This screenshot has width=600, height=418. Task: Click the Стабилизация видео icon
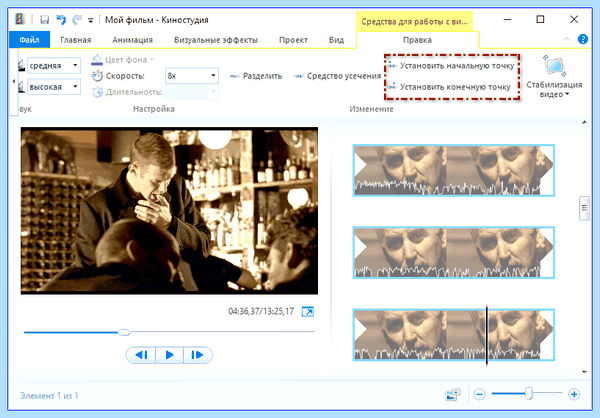[x=554, y=65]
